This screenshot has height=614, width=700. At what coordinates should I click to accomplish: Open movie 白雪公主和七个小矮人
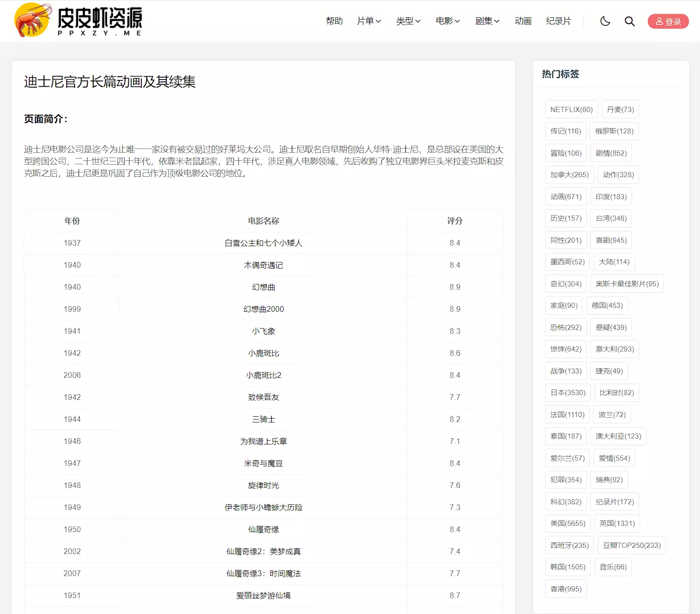point(264,243)
